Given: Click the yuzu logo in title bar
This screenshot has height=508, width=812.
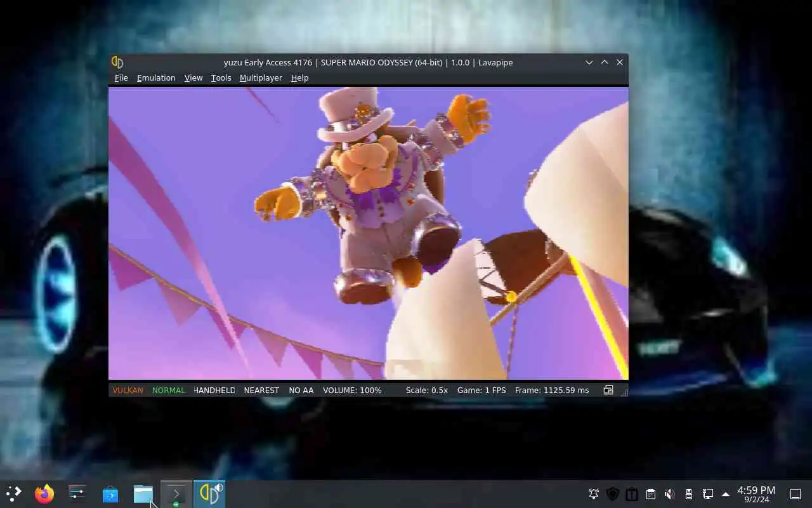Looking at the screenshot, I should tap(117, 62).
